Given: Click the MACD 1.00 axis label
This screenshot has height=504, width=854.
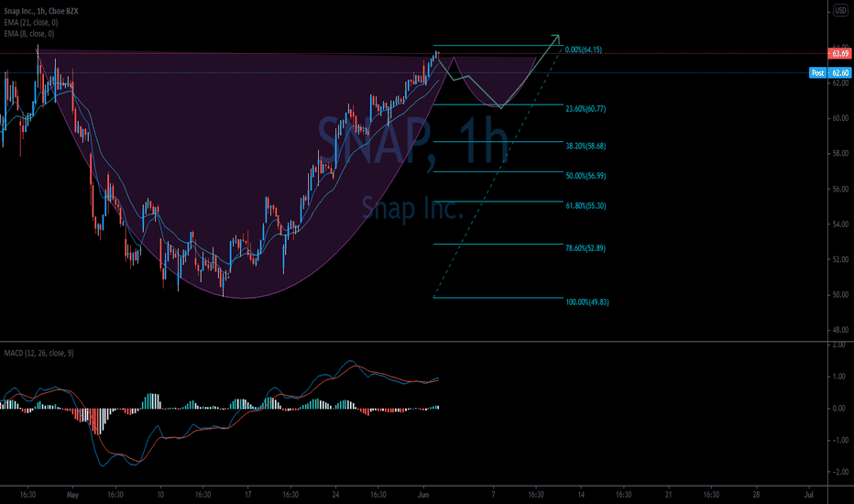Looking at the screenshot, I should point(839,377).
